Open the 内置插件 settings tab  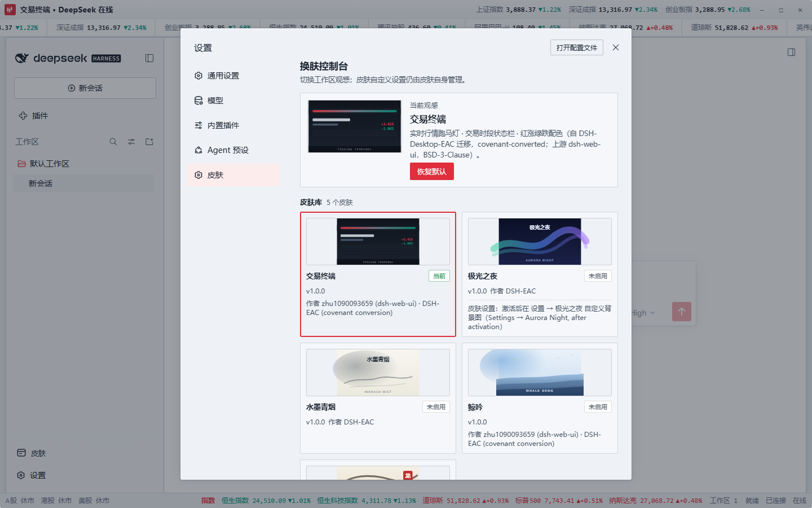click(x=233, y=125)
